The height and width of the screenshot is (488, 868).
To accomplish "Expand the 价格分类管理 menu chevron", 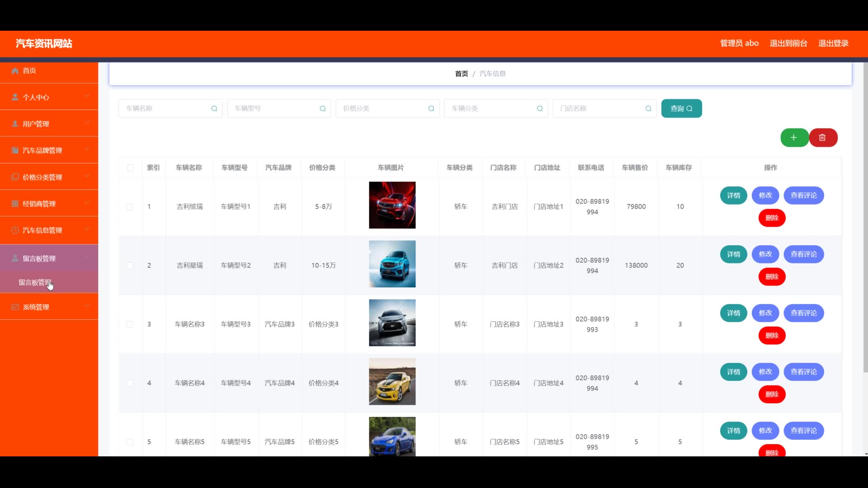I will tap(87, 176).
